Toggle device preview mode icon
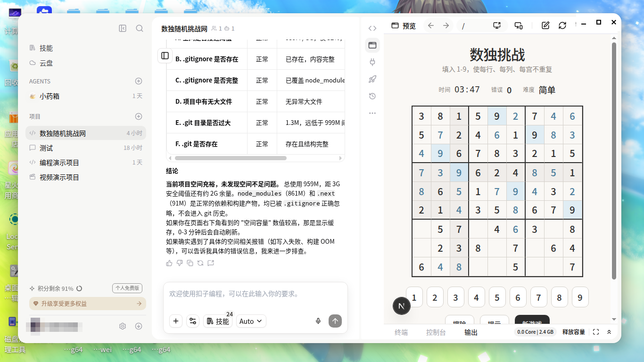 click(518, 25)
